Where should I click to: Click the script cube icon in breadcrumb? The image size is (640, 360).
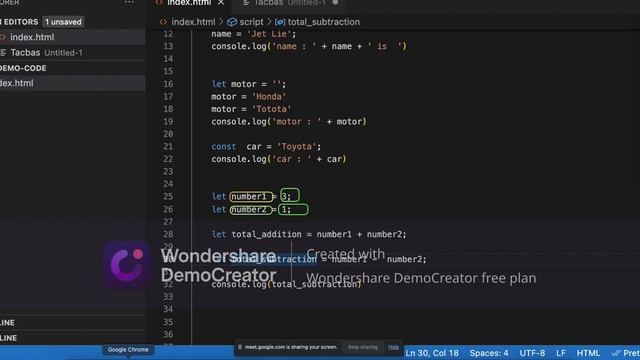[x=232, y=22]
